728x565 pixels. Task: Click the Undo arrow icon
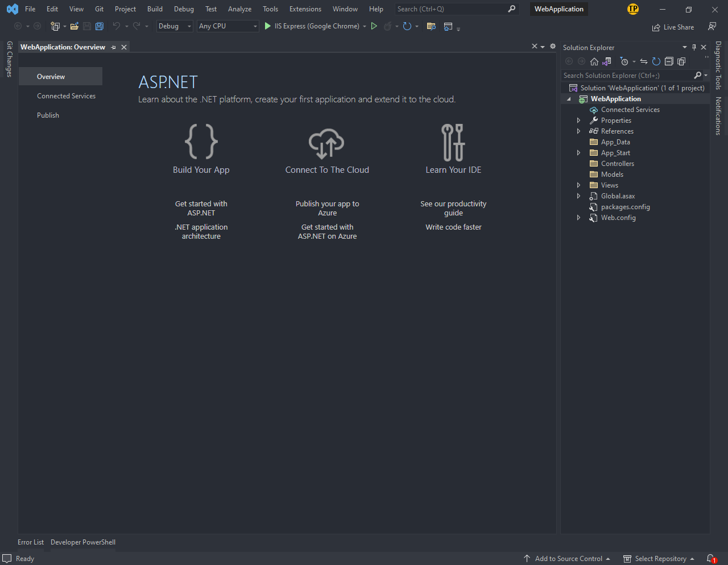(117, 26)
